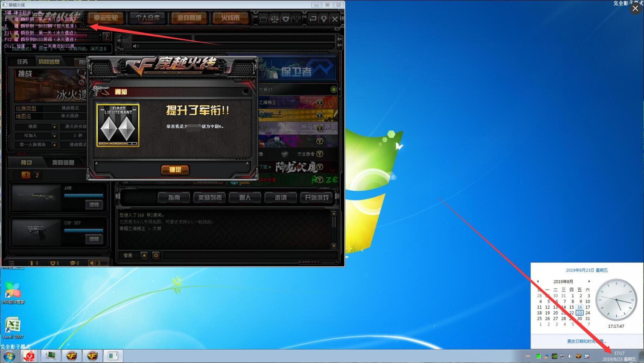Open the 背包 backpack tab
Image resolution: width=644 pixels, height=363 pixels.
(26, 162)
